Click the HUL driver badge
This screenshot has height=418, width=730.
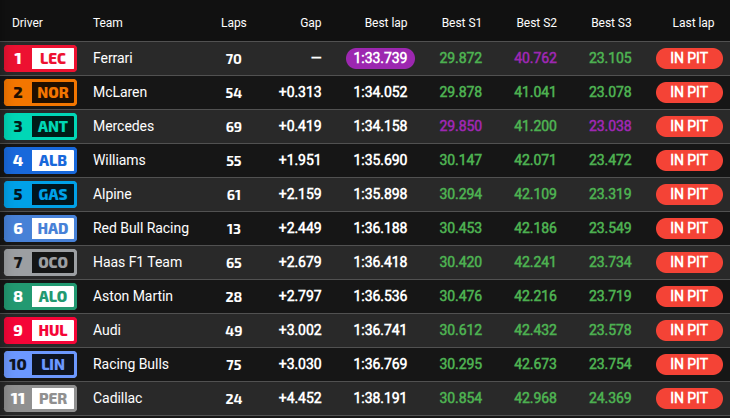(39, 331)
